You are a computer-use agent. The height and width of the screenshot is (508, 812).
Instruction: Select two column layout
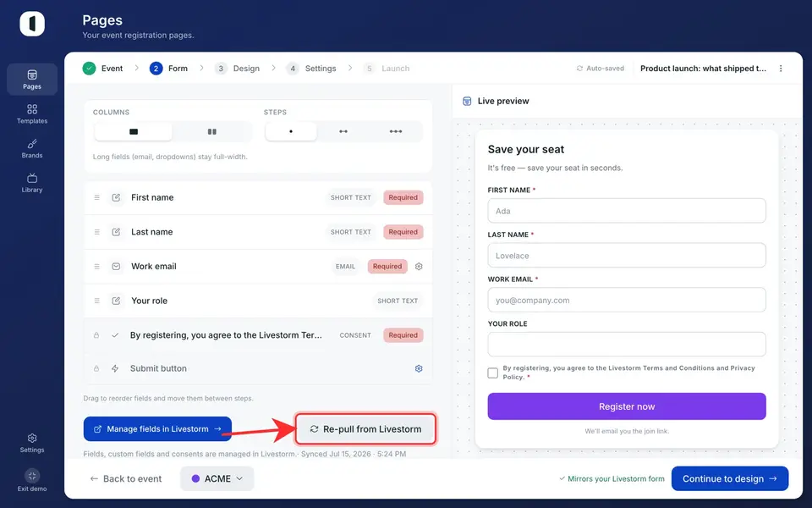(x=211, y=132)
